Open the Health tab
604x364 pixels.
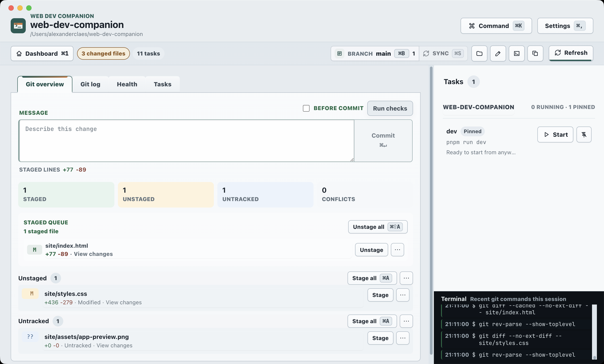(x=127, y=84)
